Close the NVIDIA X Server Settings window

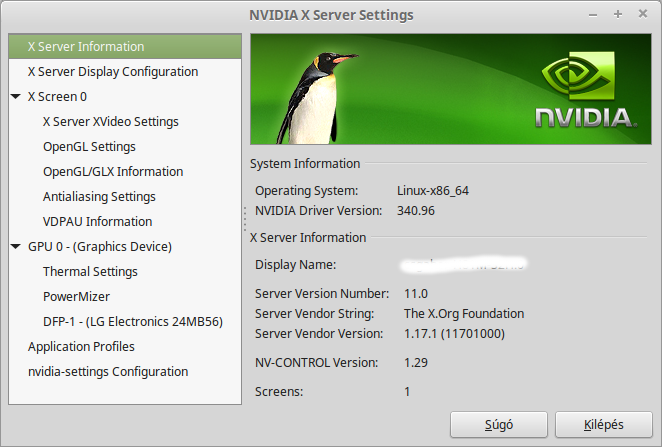point(643,14)
